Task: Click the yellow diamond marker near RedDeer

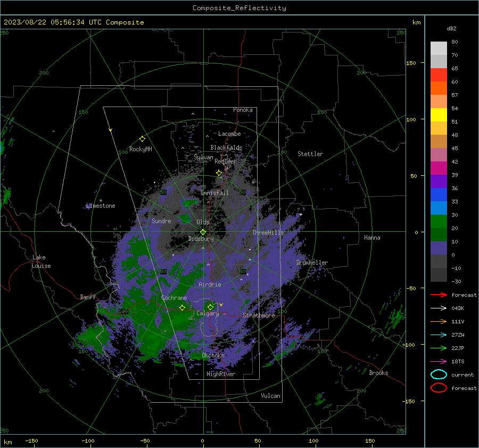Action: (x=219, y=173)
